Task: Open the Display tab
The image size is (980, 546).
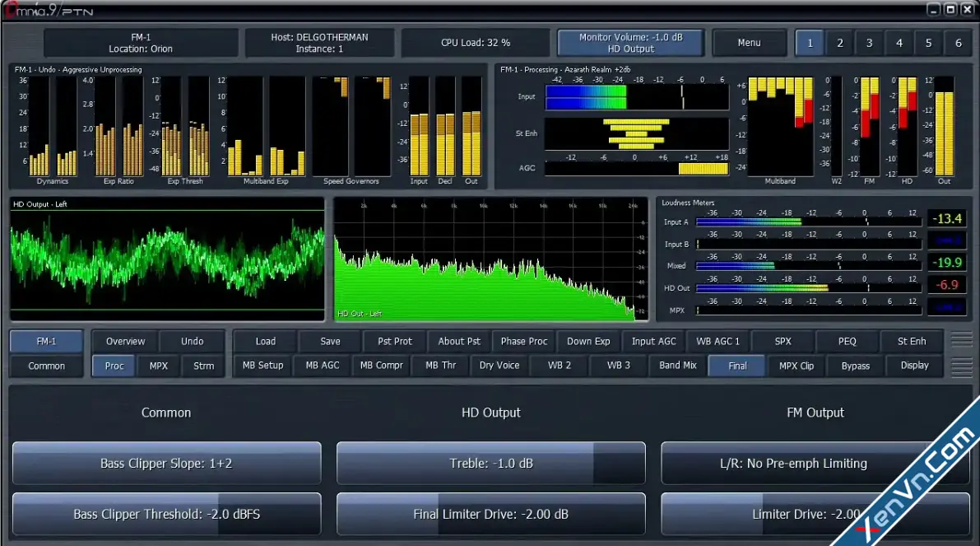Action: point(914,366)
